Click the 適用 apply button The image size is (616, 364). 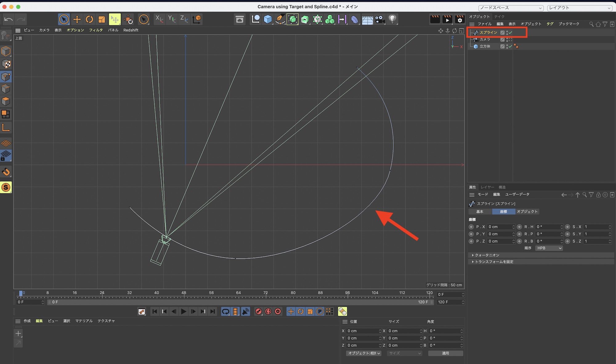tap(445, 353)
